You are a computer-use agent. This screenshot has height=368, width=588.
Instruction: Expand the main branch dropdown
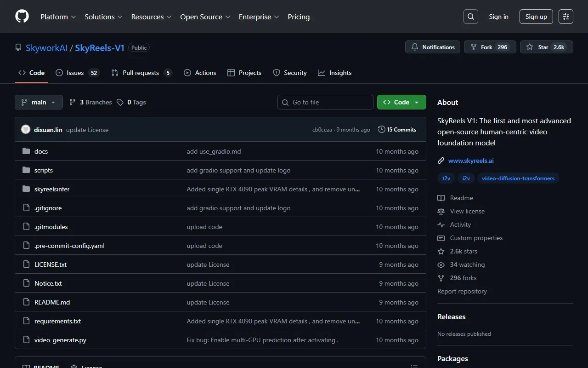[39, 102]
